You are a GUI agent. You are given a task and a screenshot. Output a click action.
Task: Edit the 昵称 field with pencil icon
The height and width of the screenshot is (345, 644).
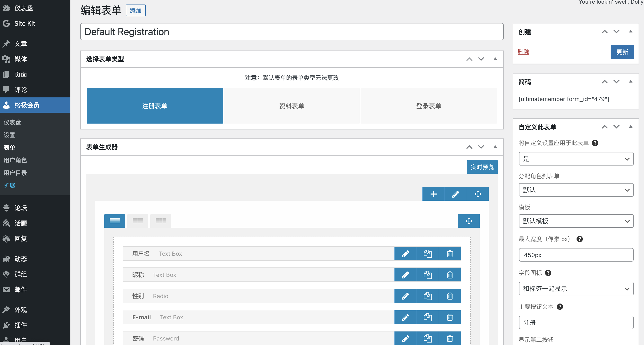pyautogui.click(x=405, y=275)
